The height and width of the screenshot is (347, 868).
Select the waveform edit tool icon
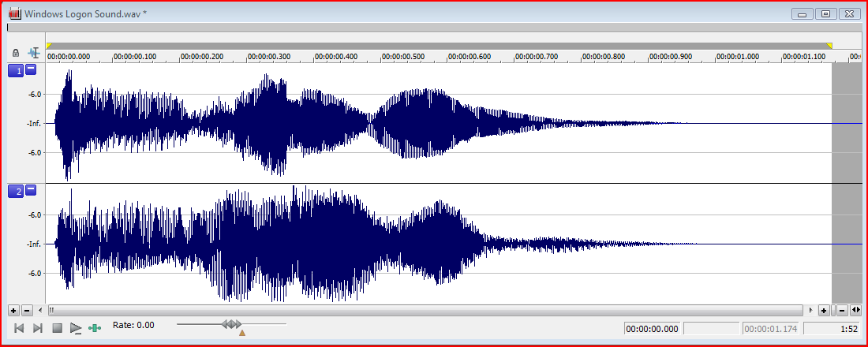(34, 53)
